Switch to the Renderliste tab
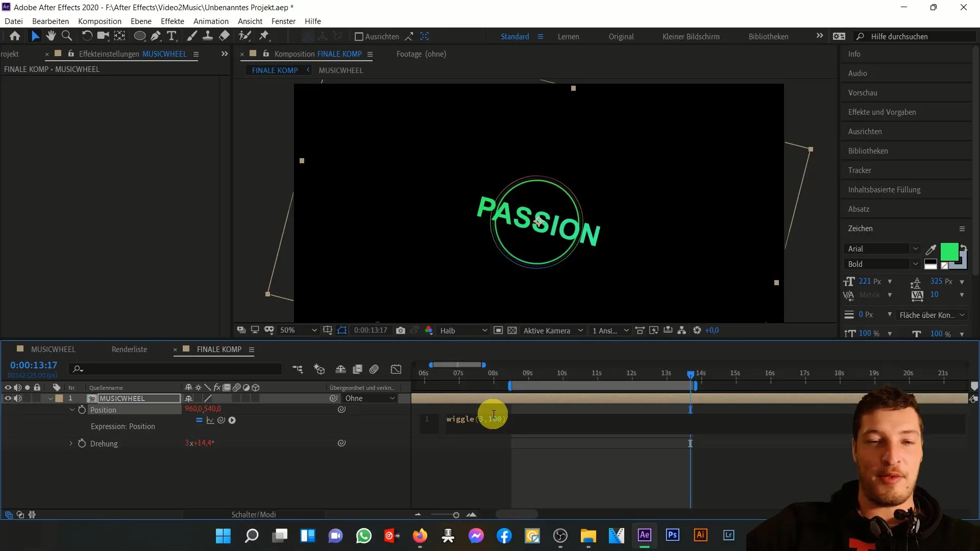The width and height of the screenshot is (980, 551). (x=129, y=349)
